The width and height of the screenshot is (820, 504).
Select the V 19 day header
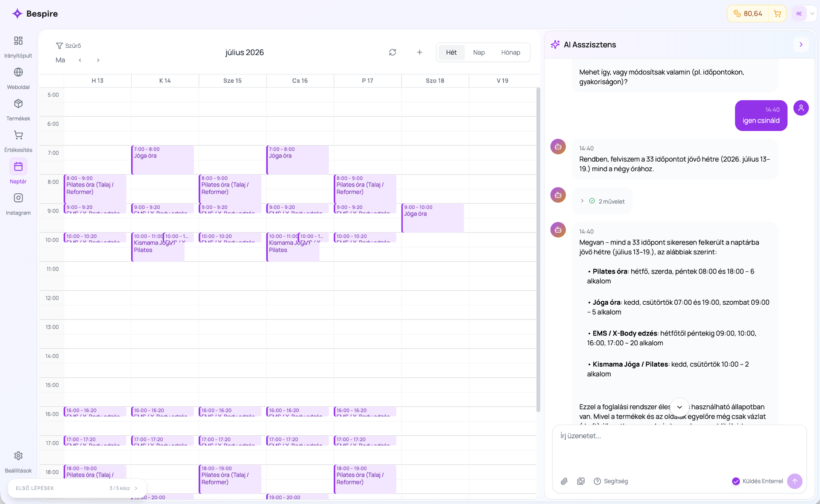(x=502, y=81)
